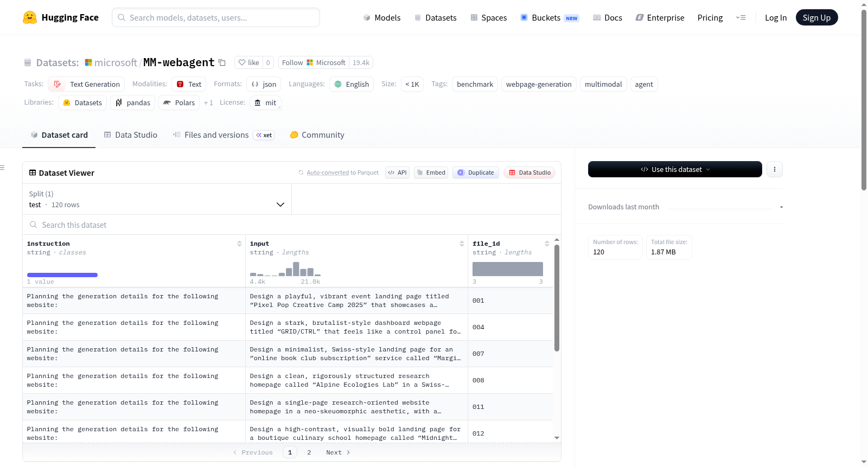This screenshot has height=467, width=868.
Task: Open the Datasets menu item
Action: point(436,17)
